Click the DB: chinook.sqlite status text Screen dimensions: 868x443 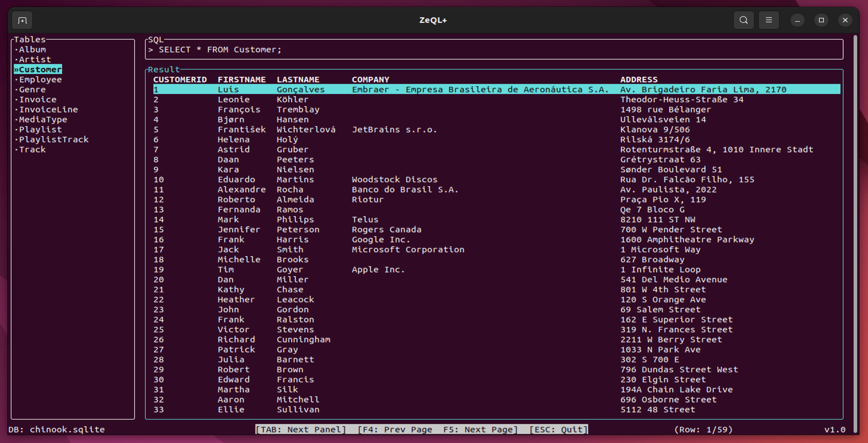pos(57,429)
